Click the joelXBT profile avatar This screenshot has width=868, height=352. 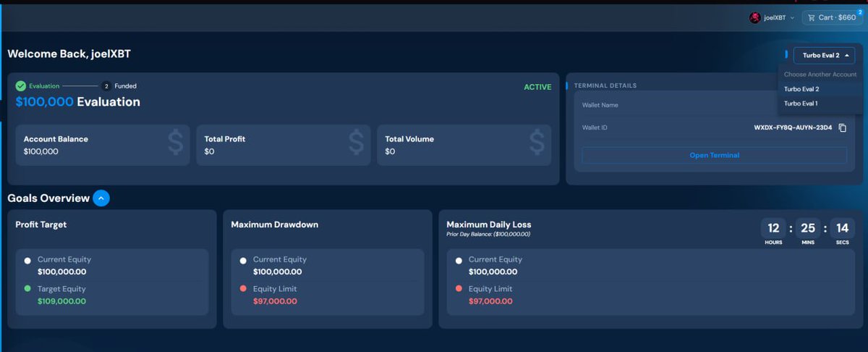tap(755, 17)
